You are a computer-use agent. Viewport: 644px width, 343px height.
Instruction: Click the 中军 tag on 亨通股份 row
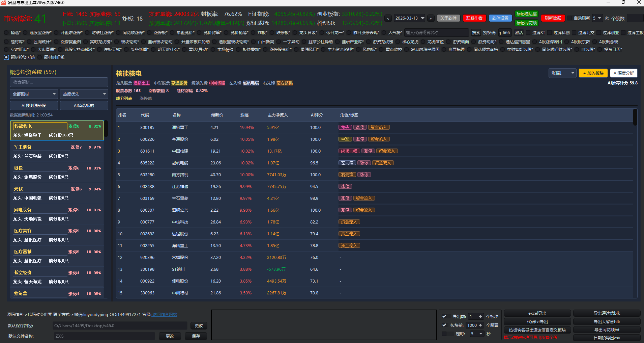pyautogui.click(x=345, y=139)
